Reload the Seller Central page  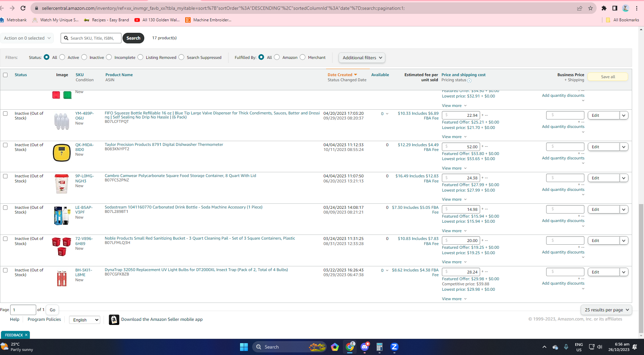coord(23,8)
